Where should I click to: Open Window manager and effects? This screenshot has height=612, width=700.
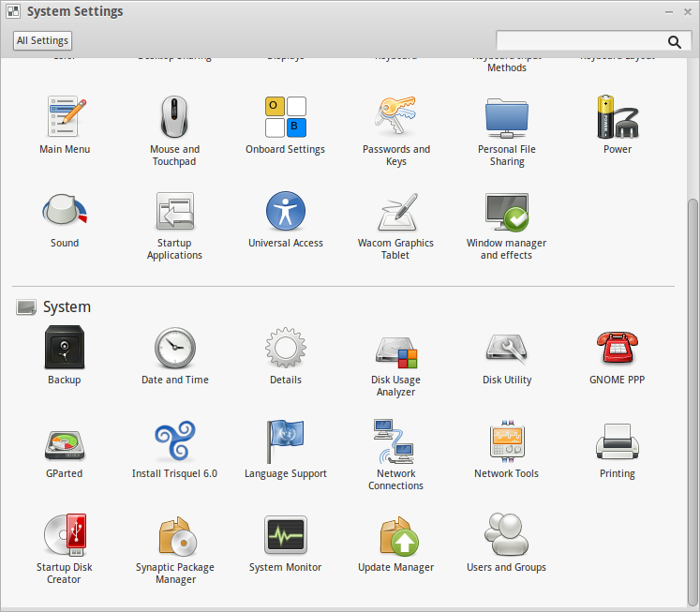click(506, 213)
